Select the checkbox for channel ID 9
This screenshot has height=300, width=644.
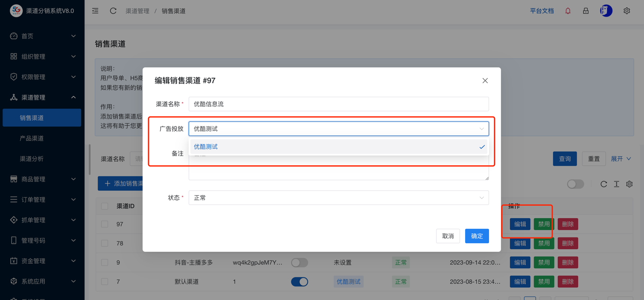coord(105,262)
